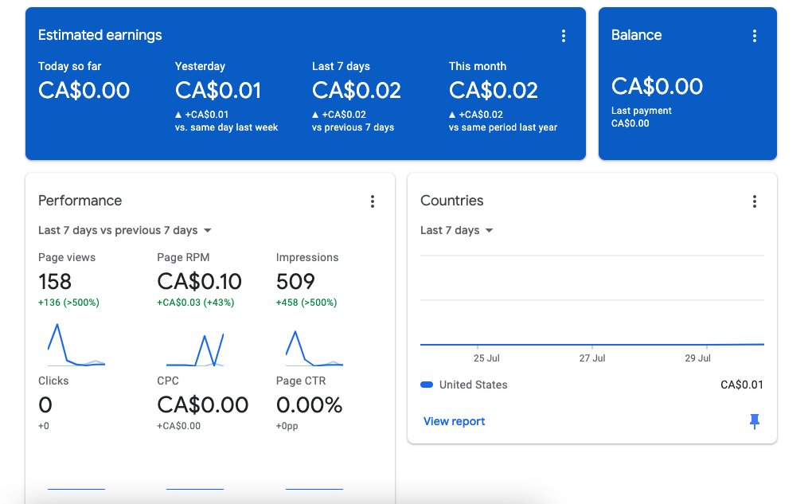Click the Page views sparkline chart
The image size is (812, 504).
coord(76,345)
